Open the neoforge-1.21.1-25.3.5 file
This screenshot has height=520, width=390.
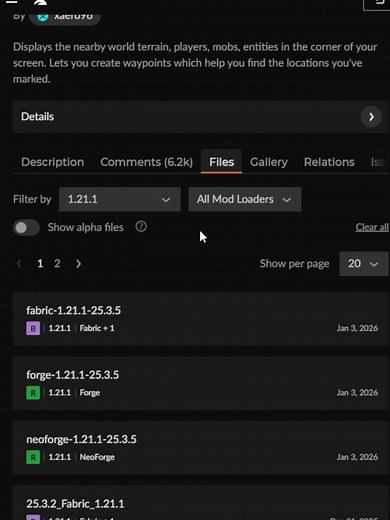81,439
